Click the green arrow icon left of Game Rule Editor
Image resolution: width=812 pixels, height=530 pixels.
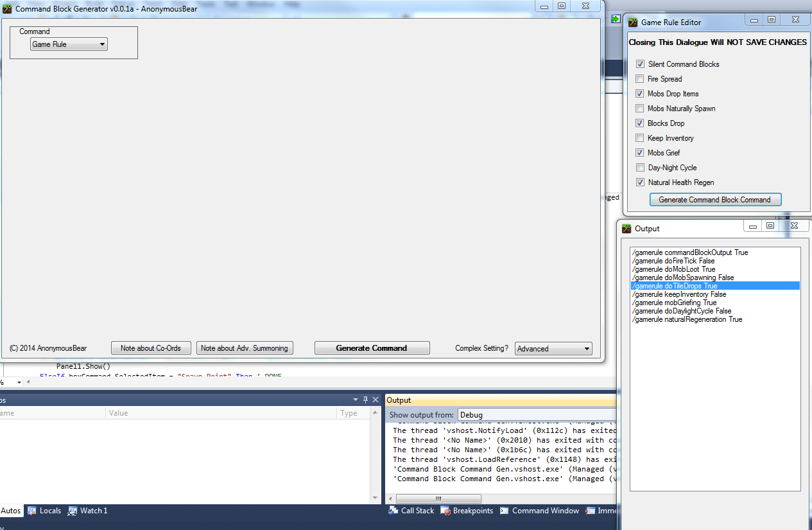tap(615, 21)
